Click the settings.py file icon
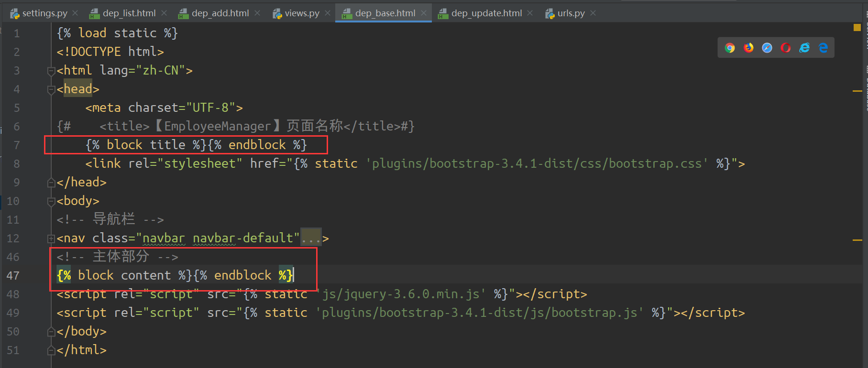Image resolution: width=868 pixels, height=368 pixels. [15, 14]
